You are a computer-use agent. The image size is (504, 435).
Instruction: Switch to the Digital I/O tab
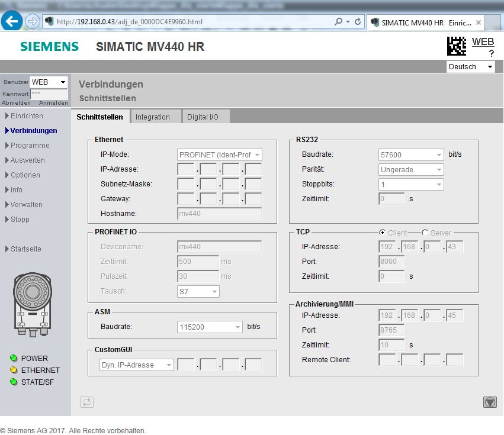click(x=203, y=117)
